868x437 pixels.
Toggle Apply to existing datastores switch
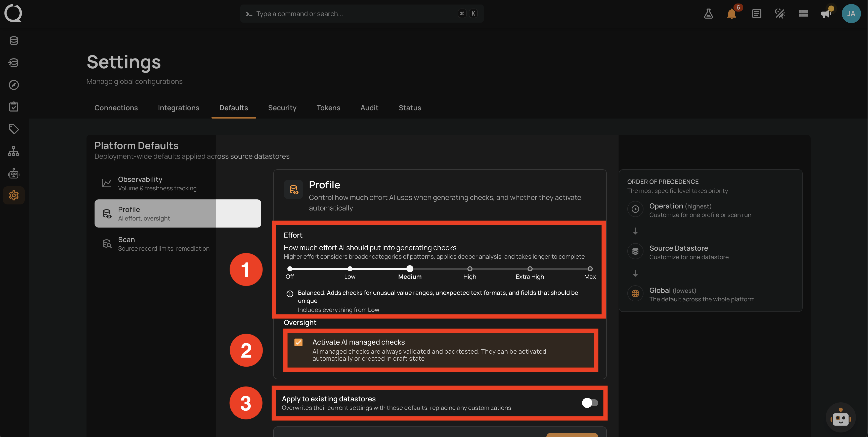pos(590,403)
